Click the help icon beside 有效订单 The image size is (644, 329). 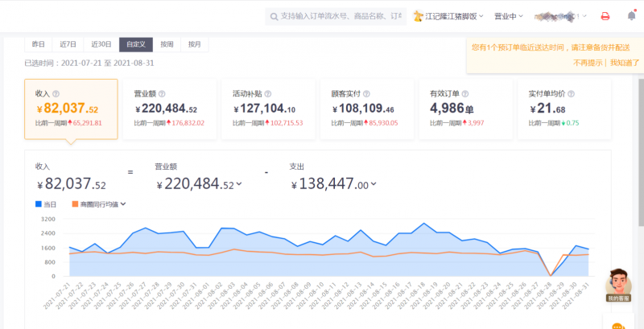click(465, 94)
